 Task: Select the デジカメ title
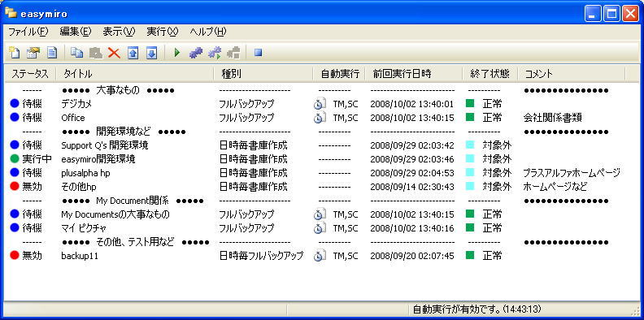pos(76,104)
